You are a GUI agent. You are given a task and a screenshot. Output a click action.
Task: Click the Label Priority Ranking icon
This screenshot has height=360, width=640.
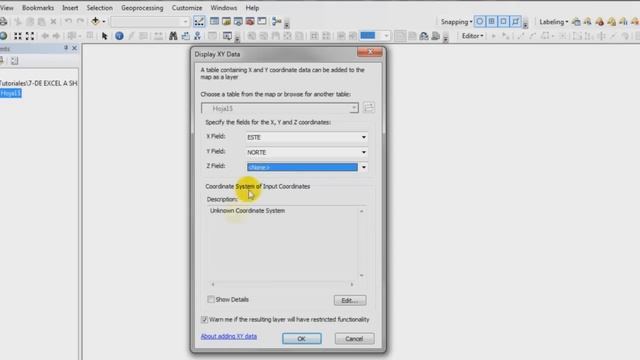[588, 22]
